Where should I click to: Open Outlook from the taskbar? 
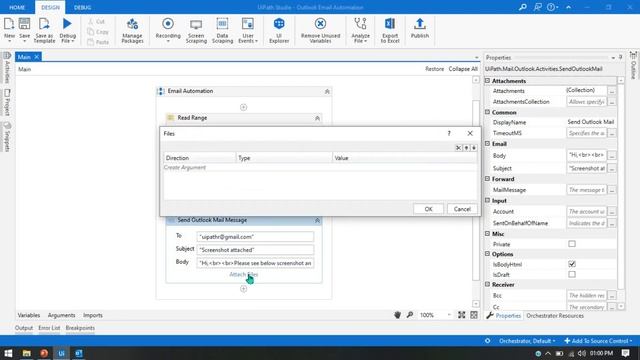[79, 353]
